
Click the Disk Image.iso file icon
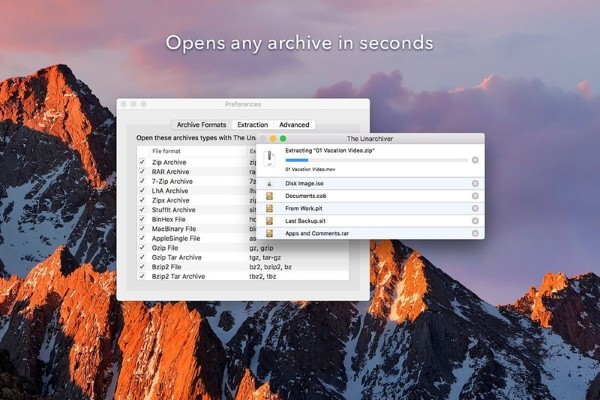269,183
